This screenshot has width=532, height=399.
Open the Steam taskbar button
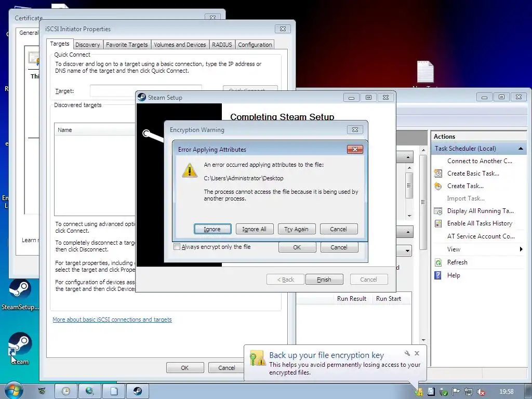[x=138, y=391]
